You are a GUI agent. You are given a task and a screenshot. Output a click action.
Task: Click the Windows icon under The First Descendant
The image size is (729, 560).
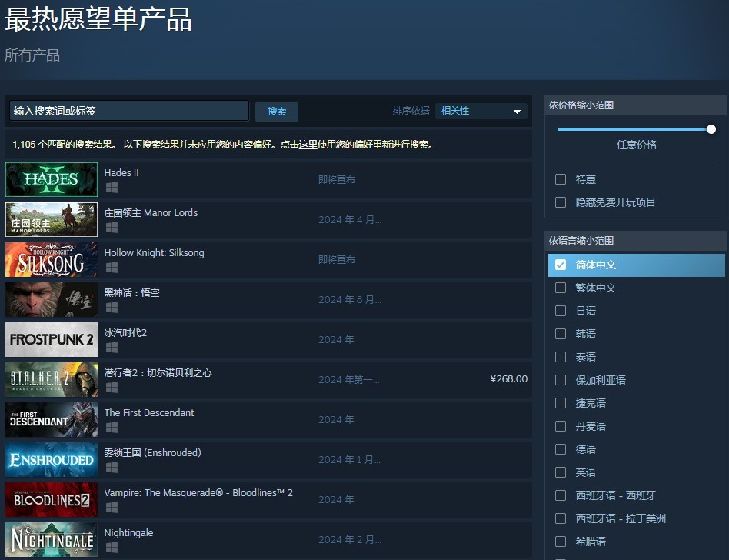click(112, 428)
